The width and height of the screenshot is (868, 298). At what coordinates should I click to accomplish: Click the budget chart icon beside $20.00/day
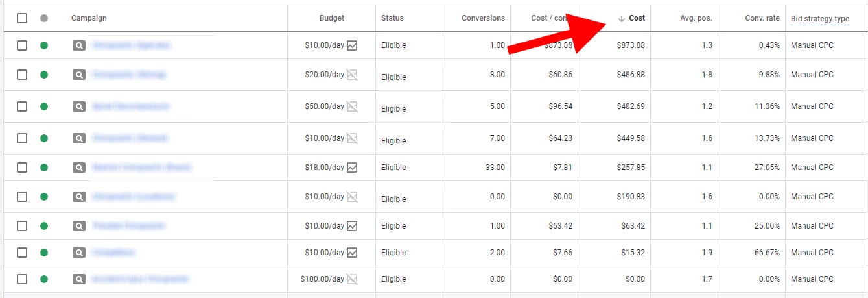pyautogui.click(x=352, y=75)
